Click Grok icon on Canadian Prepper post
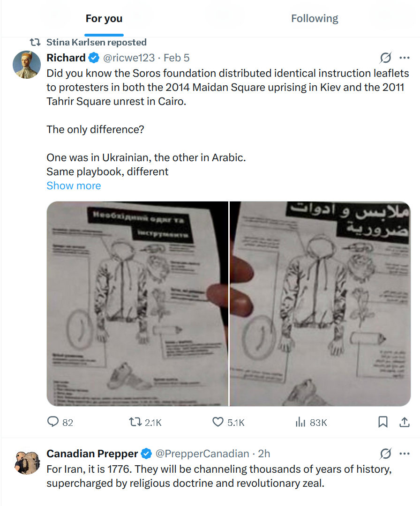Screen dimensions: 420x506 tap(385, 454)
